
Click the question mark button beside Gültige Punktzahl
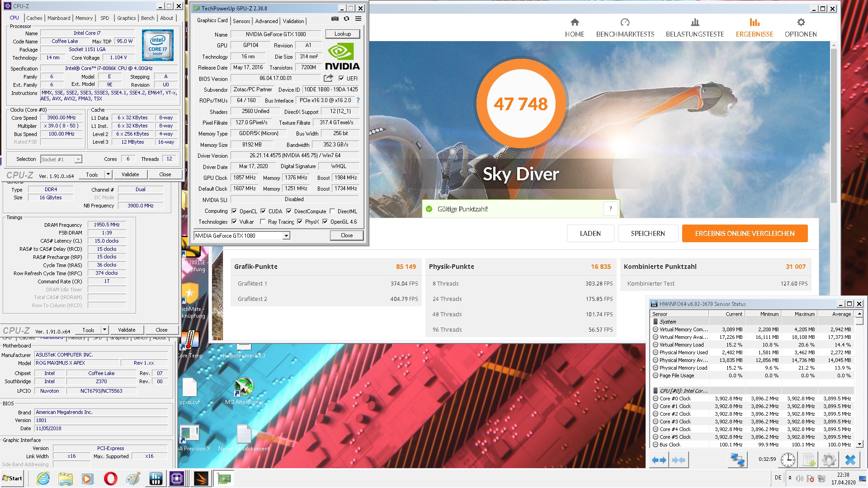click(610, 209)
